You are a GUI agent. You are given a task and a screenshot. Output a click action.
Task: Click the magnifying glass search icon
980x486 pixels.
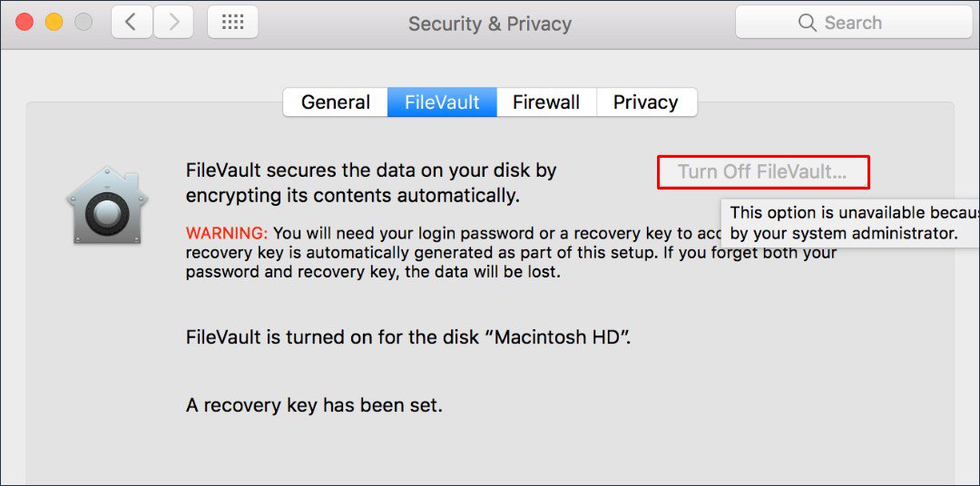(807, 23)
